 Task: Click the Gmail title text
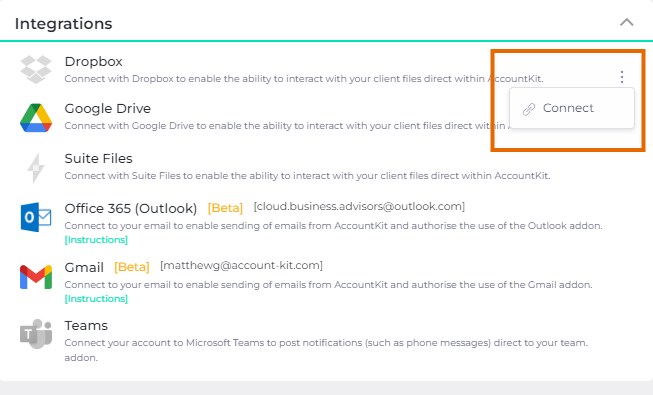click(84, 267)
